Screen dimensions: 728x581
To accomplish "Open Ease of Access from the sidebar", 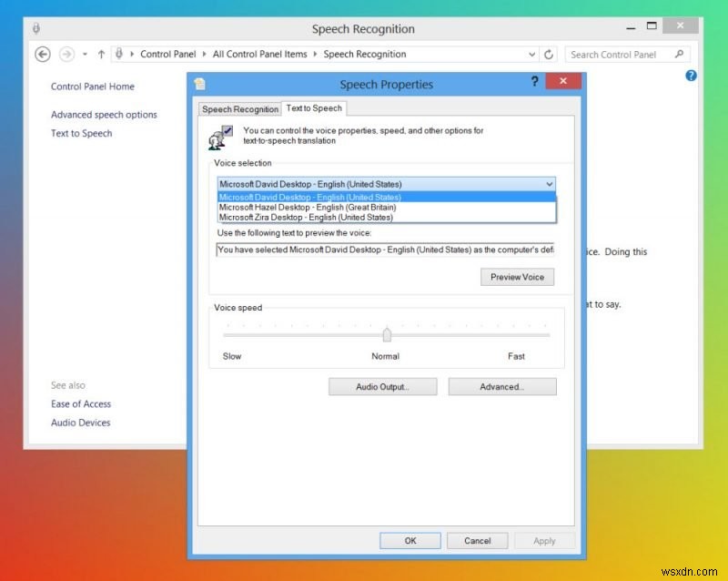I will [x=80, y=403].
